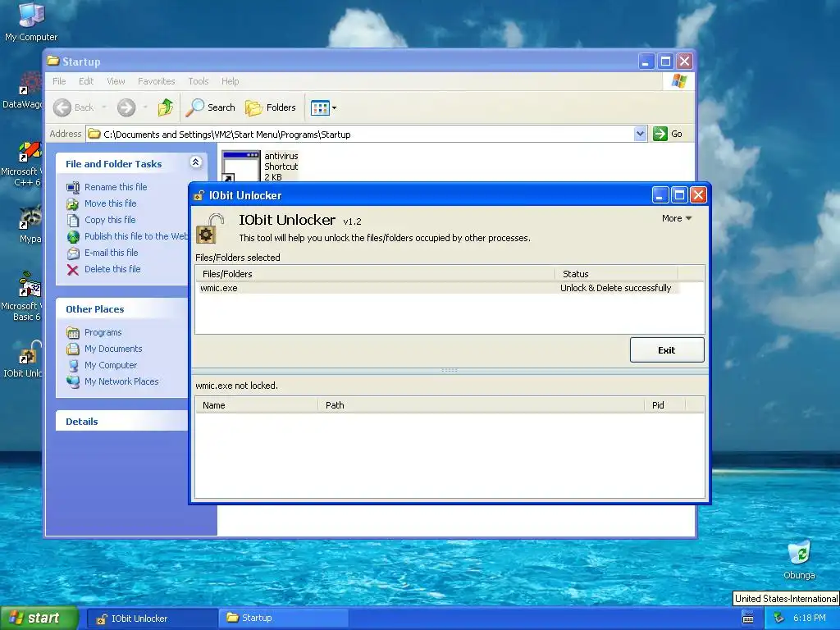
Task: Click the Back arrow in Startup window
Action: (x=73, y=107)
